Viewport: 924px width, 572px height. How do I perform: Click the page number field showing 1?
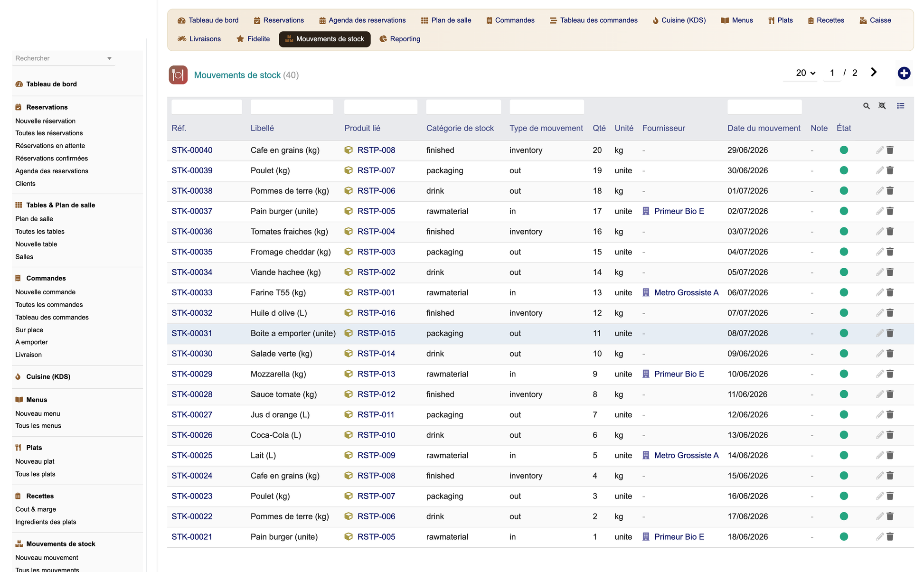point(831,73)
